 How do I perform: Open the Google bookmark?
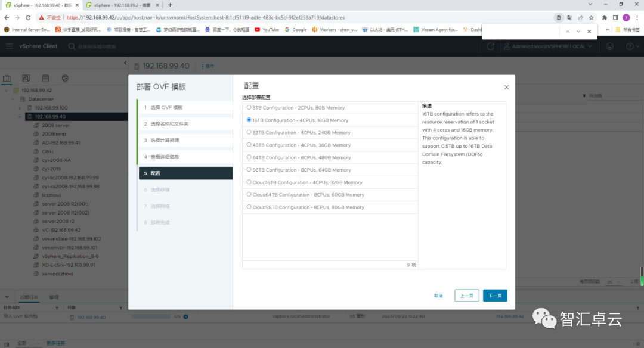pyautogui.click(x=296, y=30)
